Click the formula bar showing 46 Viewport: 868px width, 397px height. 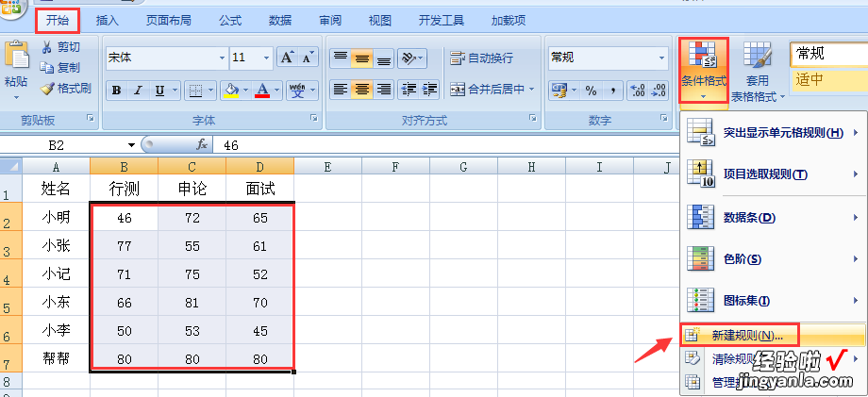tap(445, 145)
